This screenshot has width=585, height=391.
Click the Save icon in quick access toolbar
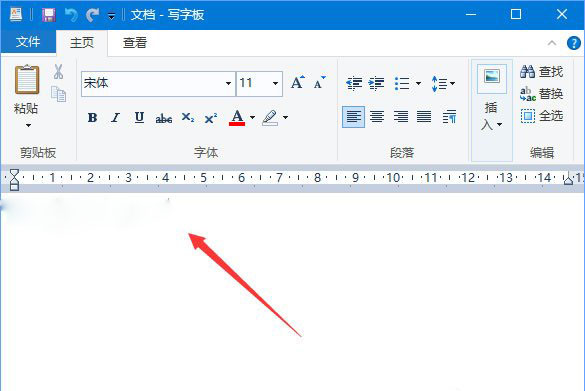49,15
